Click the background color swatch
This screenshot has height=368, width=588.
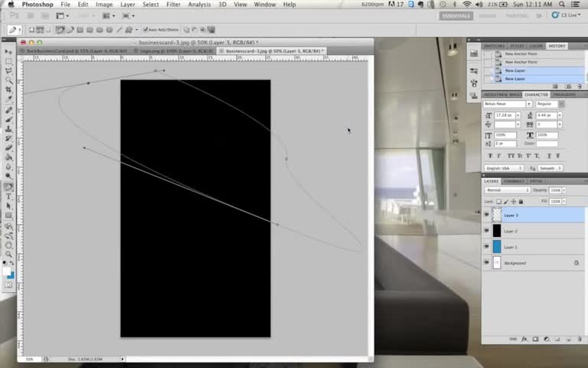(x=11, y=276)
